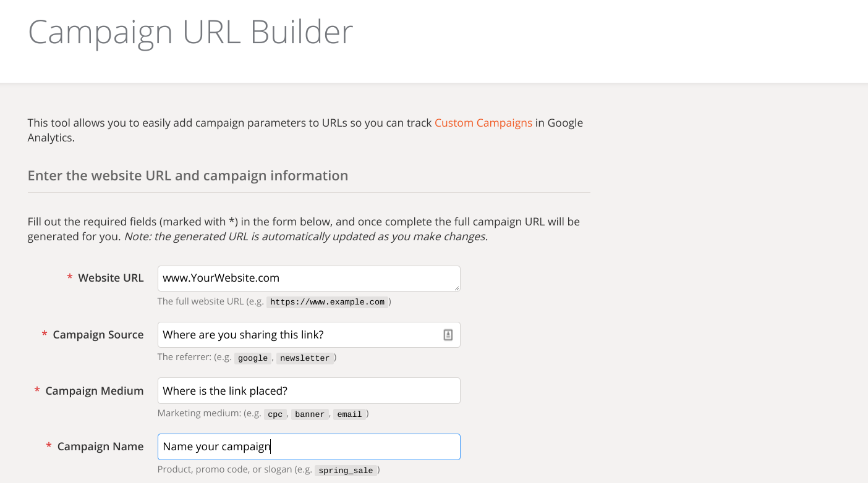Viewport: 868px width, 483px height.
Task: Click the Campaign Name label
Action: pyautogui.click(x=100, y=447)
